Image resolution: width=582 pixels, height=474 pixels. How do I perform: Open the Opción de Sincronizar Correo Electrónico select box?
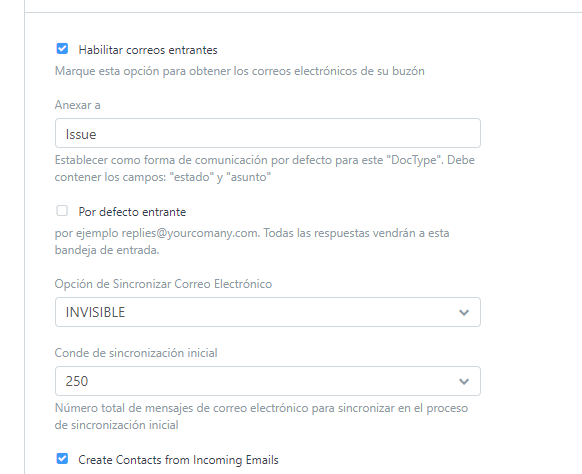(x=268, y=312)
